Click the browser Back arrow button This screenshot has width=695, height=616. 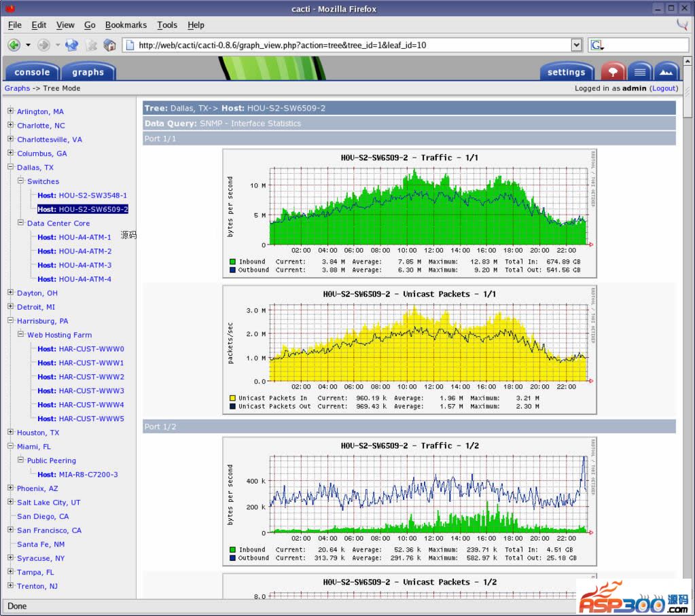(14, 46)
